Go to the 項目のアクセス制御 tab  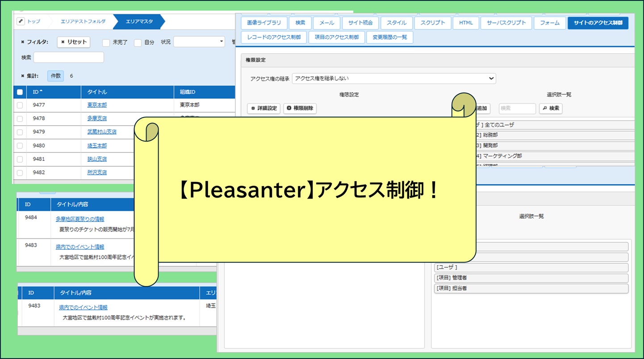(336, 37)
